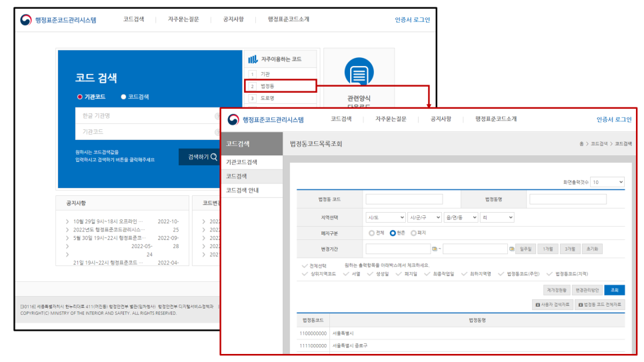Toggle the 상위지역코드 checkbox

pyautogui.click(x=305, y=273)
